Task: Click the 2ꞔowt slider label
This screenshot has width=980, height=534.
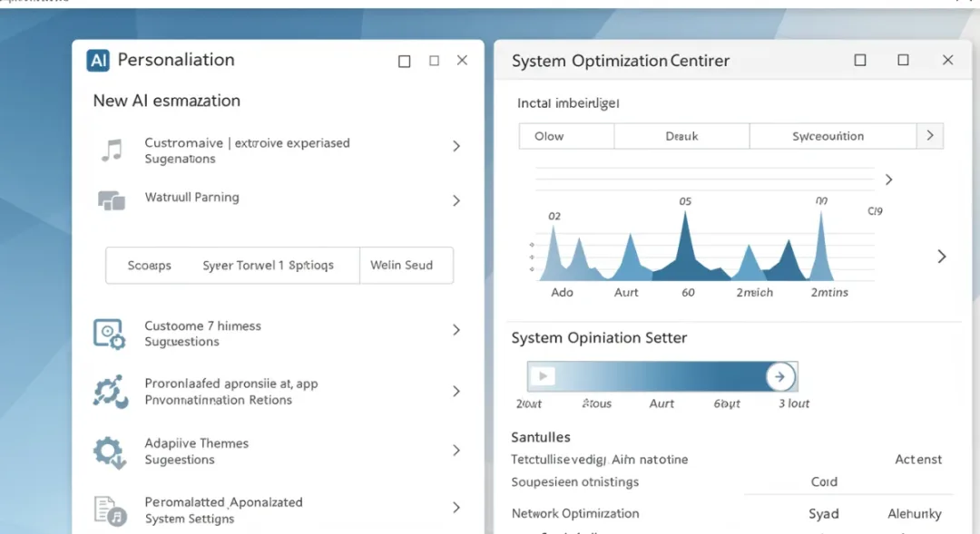Action: pos(529,404)
